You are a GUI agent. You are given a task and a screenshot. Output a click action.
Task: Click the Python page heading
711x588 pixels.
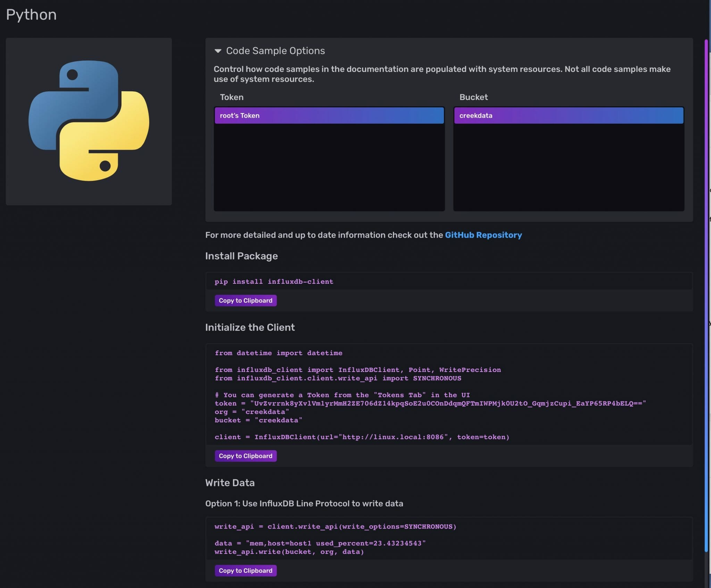31,15
